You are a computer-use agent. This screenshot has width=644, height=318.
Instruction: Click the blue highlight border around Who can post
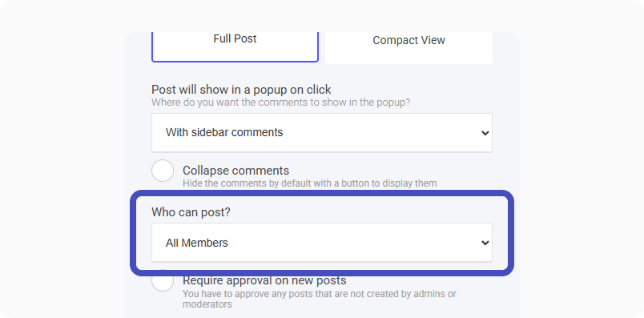tap(321, 193)
